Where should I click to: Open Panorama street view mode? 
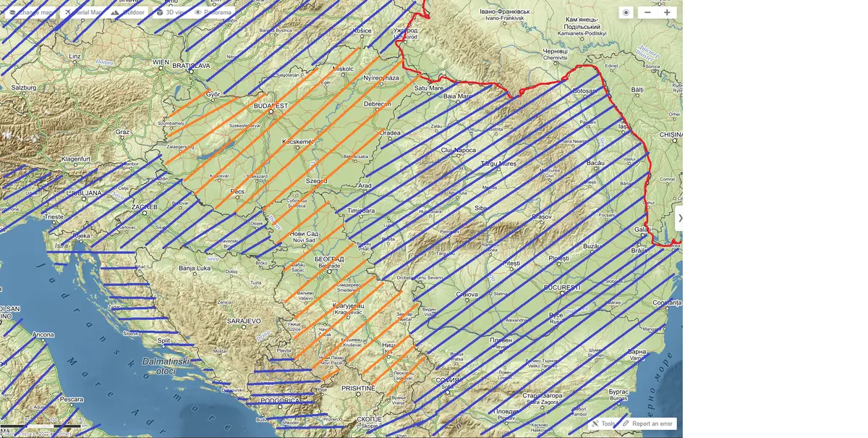213,12
